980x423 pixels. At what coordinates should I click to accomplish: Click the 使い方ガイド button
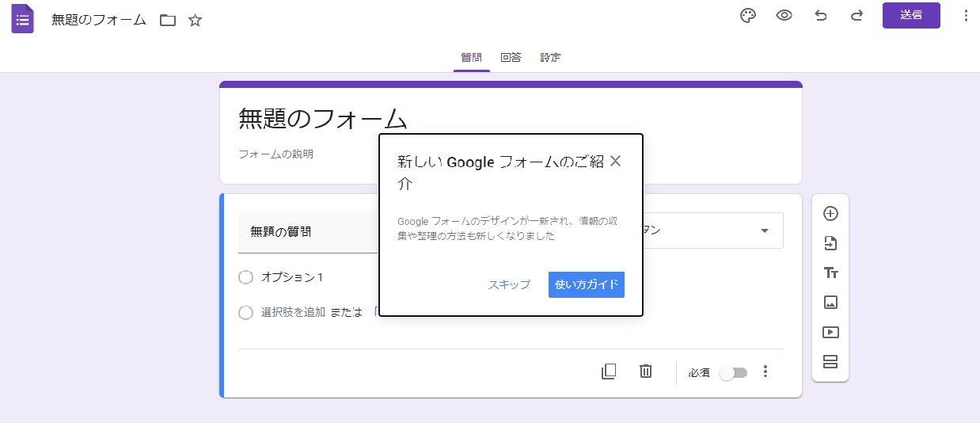(x=587, y=285)
